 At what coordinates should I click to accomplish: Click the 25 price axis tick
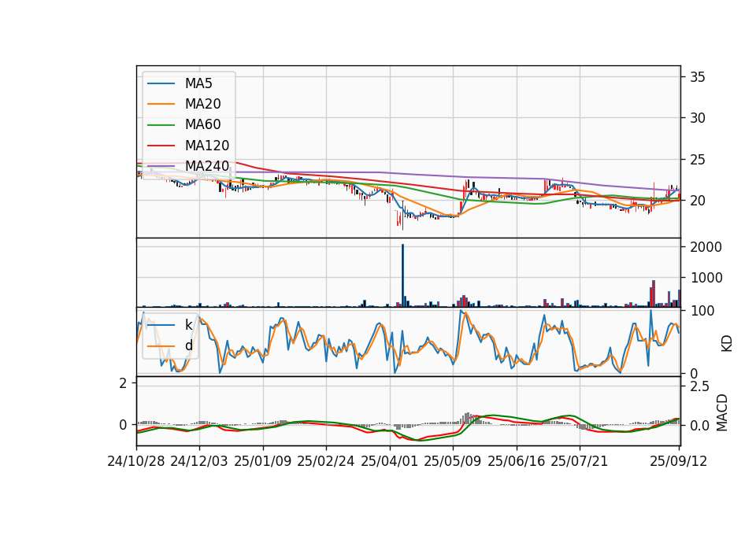coord(697,160)
